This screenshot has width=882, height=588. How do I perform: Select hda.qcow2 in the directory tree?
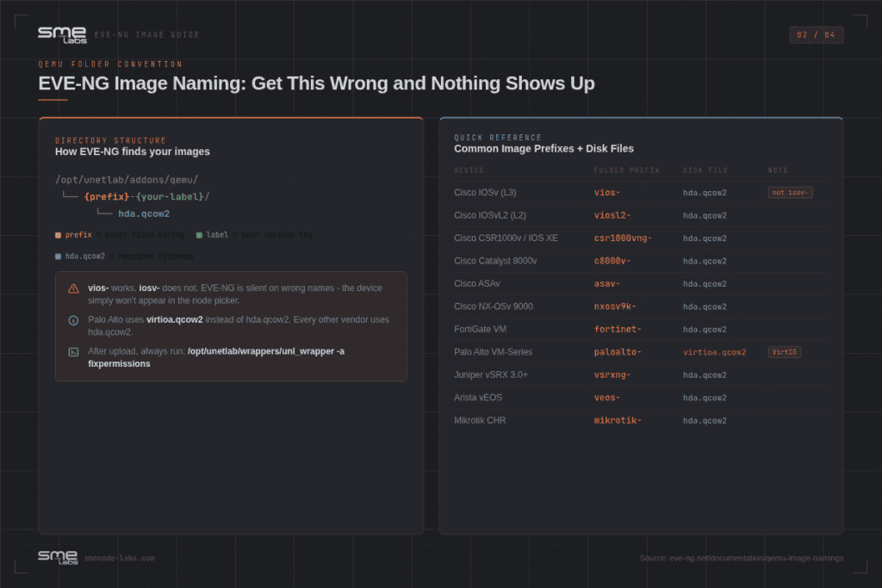point(144,214)
